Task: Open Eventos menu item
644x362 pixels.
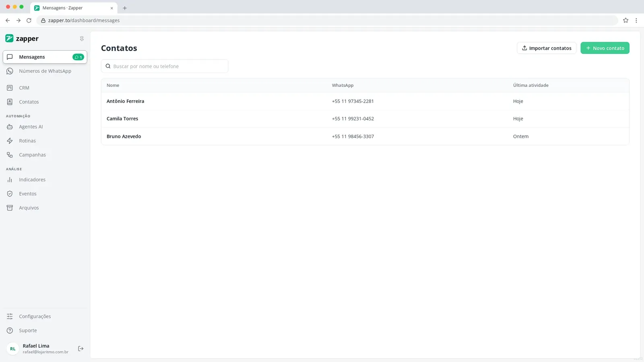Action: point(45,194)
